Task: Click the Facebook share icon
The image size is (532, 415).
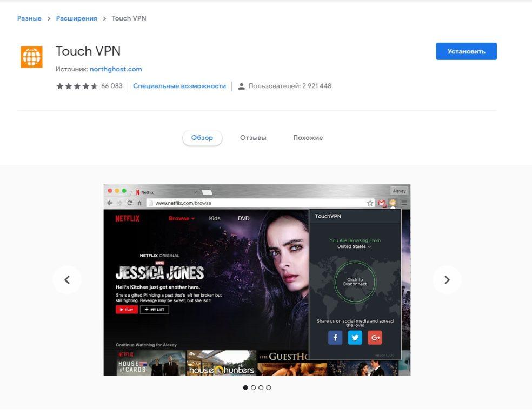Action: tap(335, 338)
